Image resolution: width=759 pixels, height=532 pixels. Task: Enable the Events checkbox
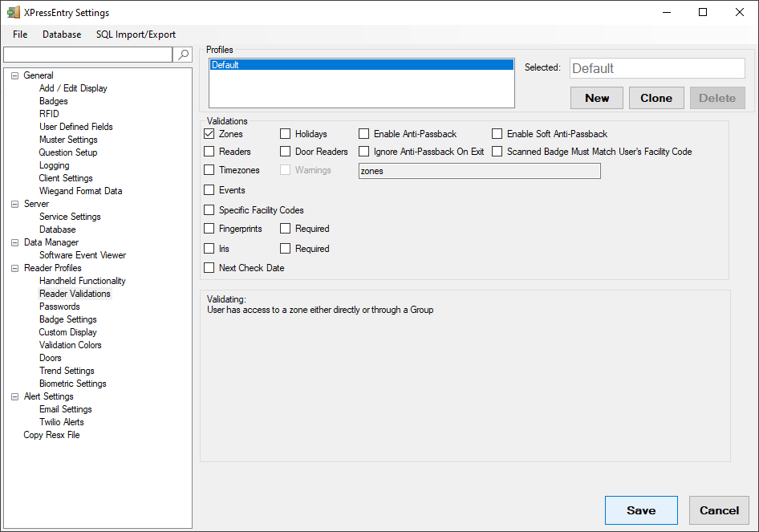pos(209,189)
